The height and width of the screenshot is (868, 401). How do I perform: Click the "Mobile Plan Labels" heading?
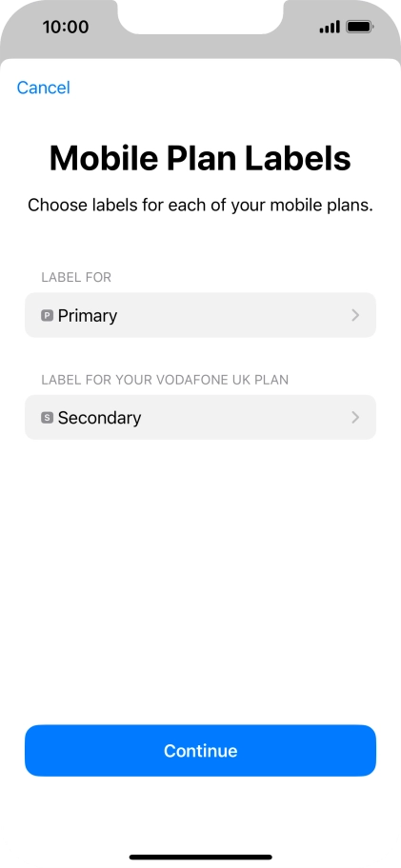[200, 158]
